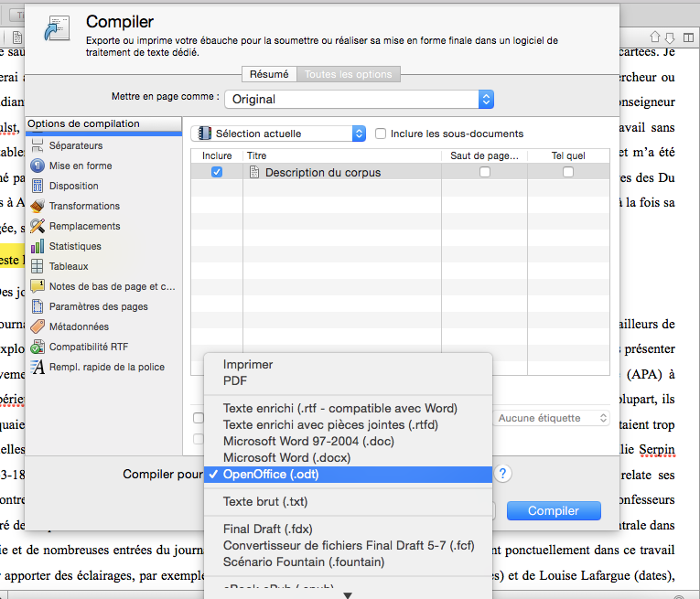Screen dimensions: 700x599
Task: Open the Sélection actuelle dropdown
Action: tap(278, 134)
